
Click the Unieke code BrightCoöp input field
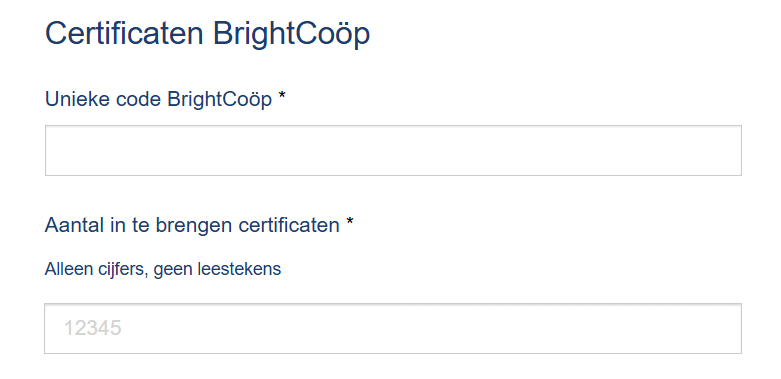[x=393, y=150]
